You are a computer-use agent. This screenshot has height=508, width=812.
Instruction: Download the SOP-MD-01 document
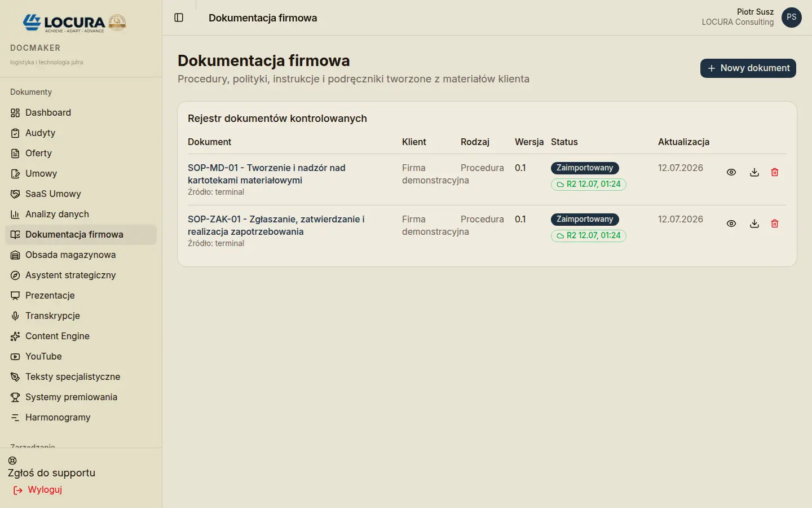point(754,172)
